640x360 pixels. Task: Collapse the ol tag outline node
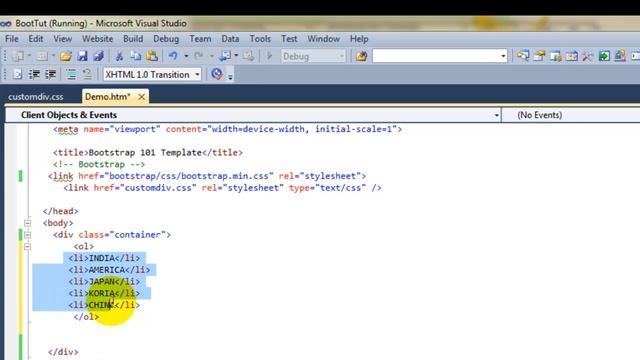27,247
